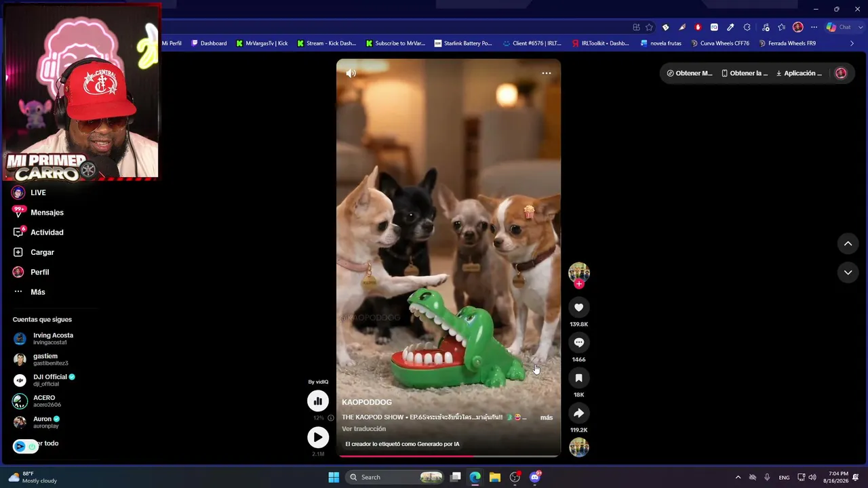Show hidden tray icons chevron
Image resolution: width=868 pixels, height=488 pixels.
point(738,477)
